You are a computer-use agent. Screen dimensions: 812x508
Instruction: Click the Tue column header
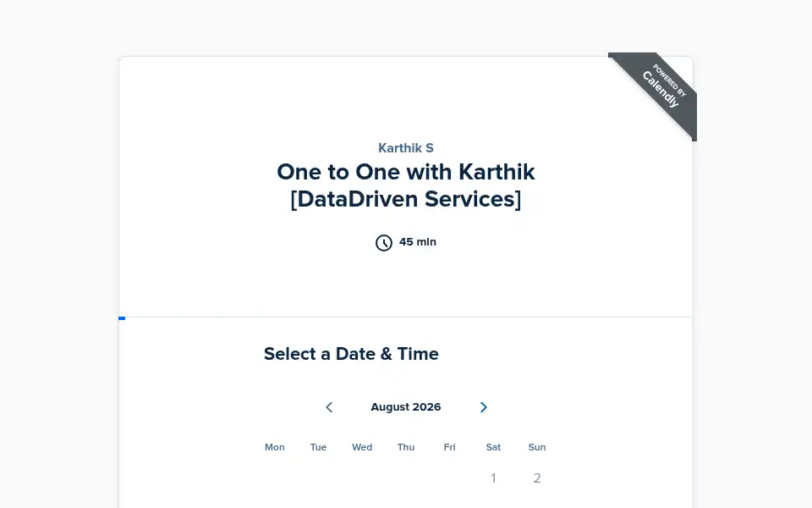(x=319, y=447)
